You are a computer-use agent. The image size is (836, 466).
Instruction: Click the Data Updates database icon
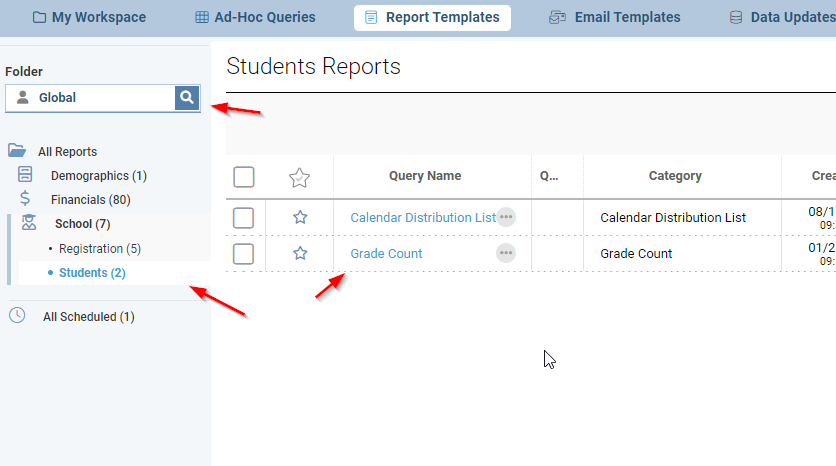(736, 18)
